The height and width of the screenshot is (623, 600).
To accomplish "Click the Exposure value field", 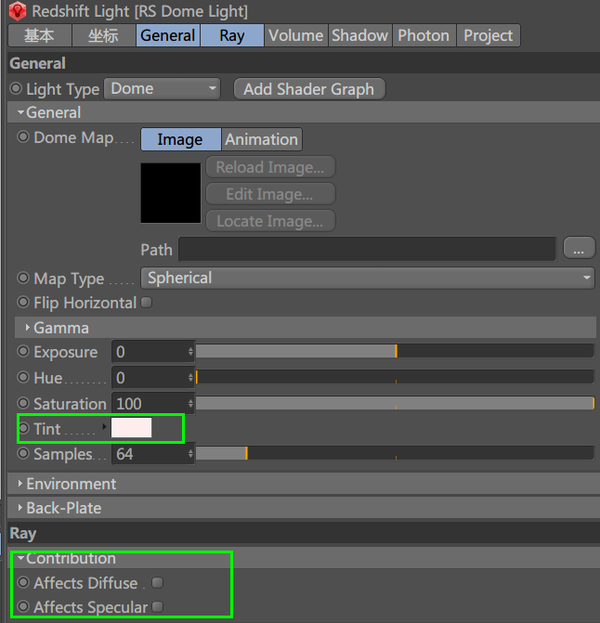I will 149,352.
